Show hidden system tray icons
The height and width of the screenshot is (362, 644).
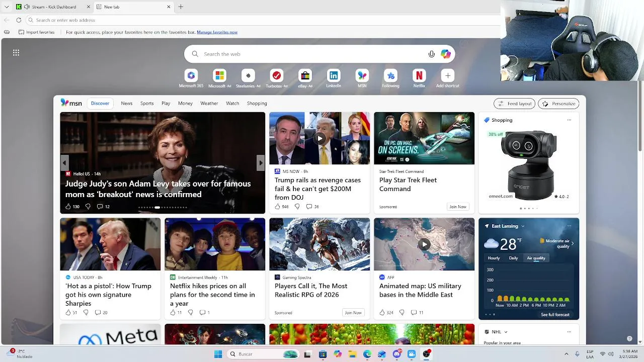(x=566, y=354)
